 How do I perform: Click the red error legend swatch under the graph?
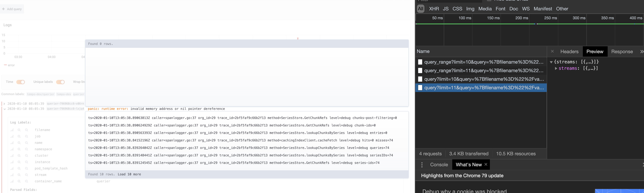[5, 65]
